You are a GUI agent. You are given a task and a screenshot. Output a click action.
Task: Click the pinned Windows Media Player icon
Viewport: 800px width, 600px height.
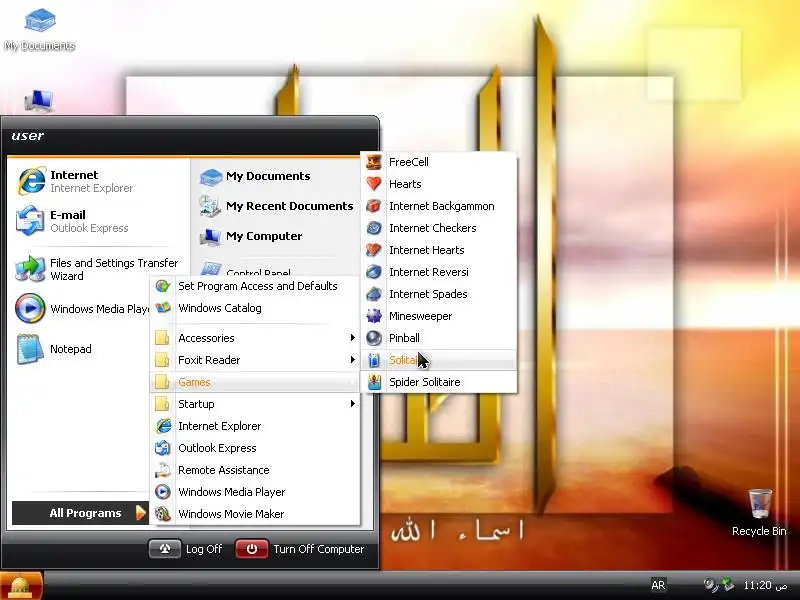31,309
